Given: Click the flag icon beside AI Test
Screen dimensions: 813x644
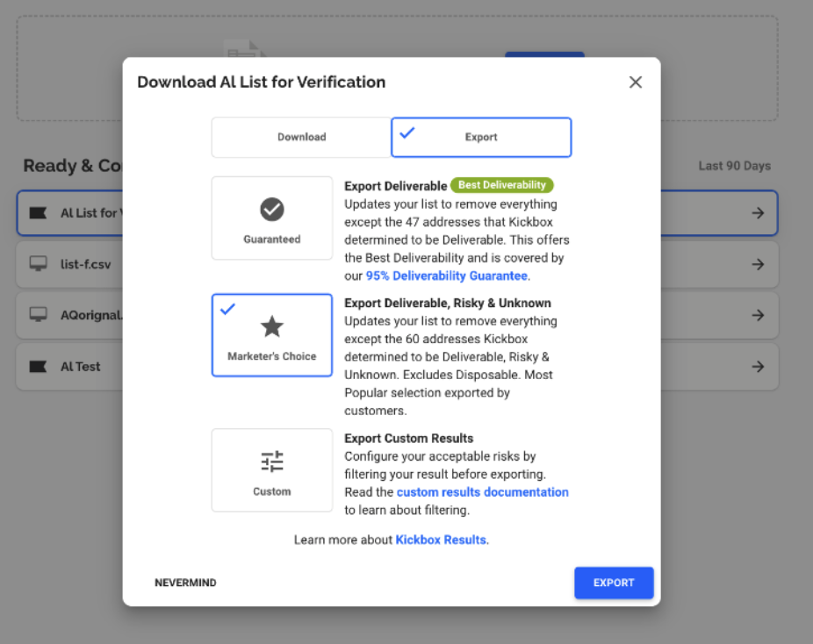Looking at the screenshot, I should pos(38,366).
